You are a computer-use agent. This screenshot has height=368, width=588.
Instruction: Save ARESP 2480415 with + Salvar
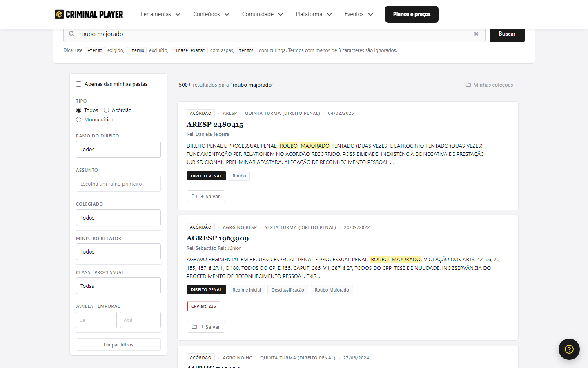(x=206, y=196)
